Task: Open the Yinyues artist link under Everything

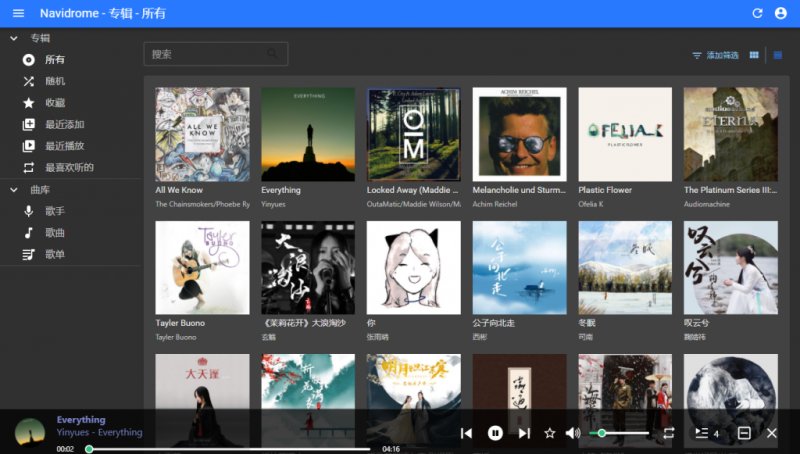Action: [273, 204]
